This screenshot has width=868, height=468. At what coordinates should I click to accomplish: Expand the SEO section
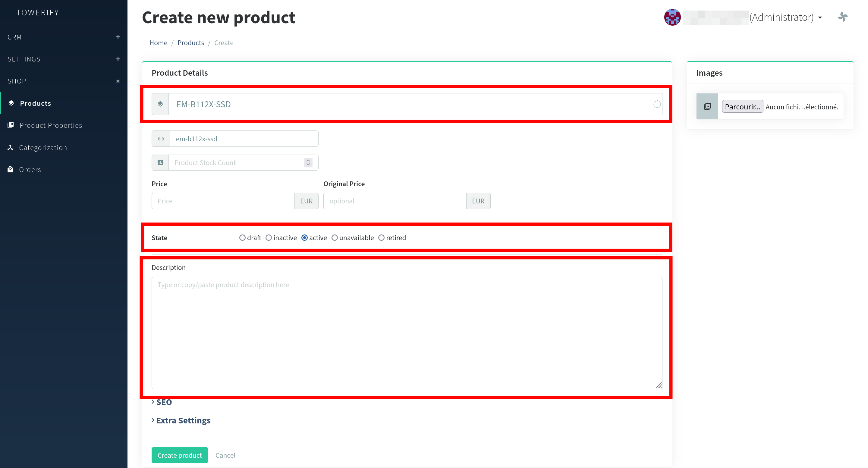point(163,402)
